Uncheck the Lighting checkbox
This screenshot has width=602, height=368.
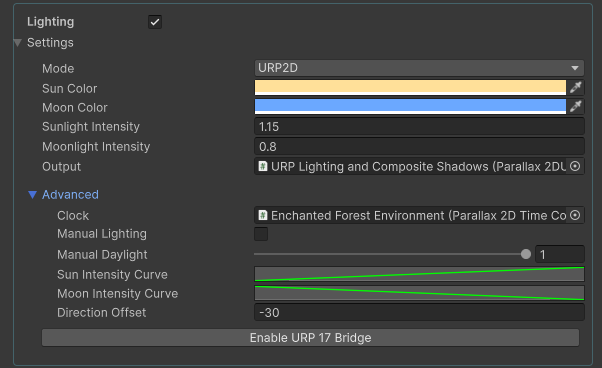[x=155, y=22]
